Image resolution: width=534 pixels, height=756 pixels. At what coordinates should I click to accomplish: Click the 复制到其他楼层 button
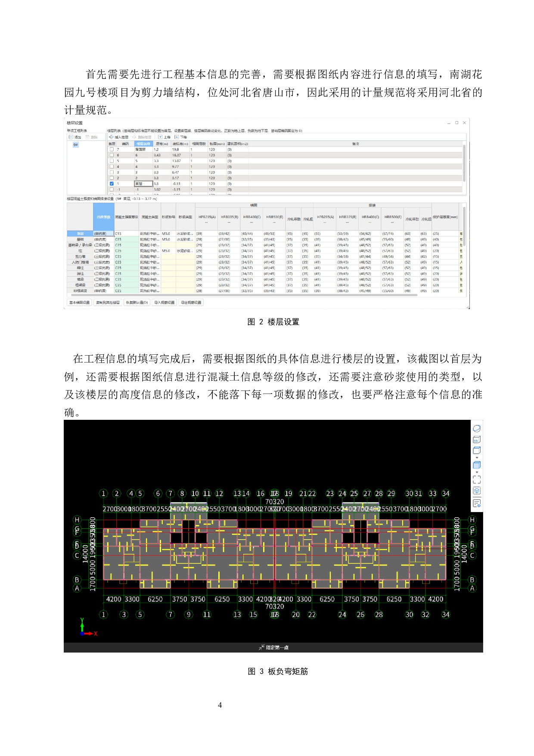pyautogui.click(x=108, y=303)
